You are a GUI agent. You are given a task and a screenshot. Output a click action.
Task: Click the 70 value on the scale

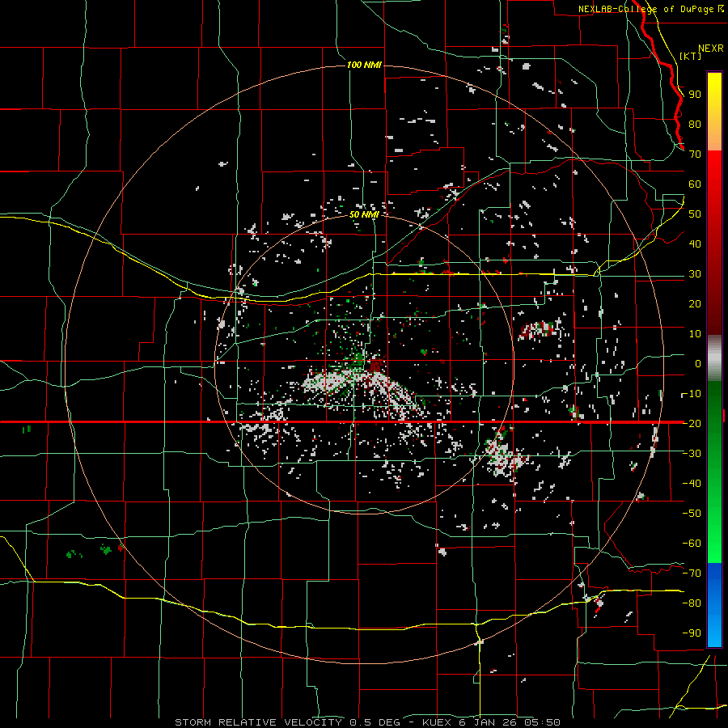695,154
